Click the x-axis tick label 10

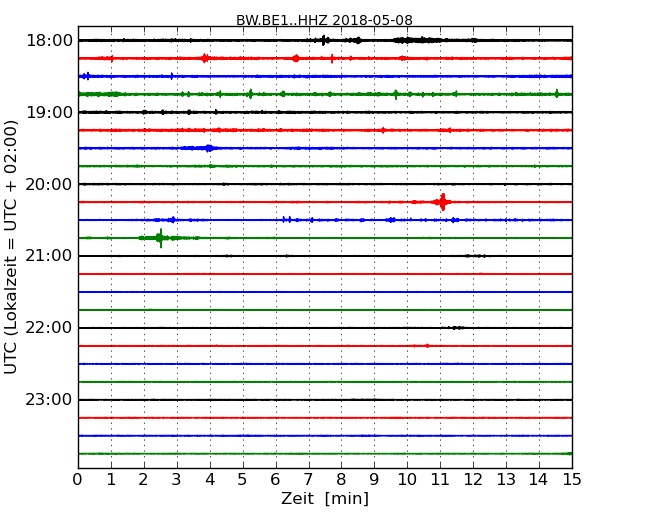(x=407, y=480)
